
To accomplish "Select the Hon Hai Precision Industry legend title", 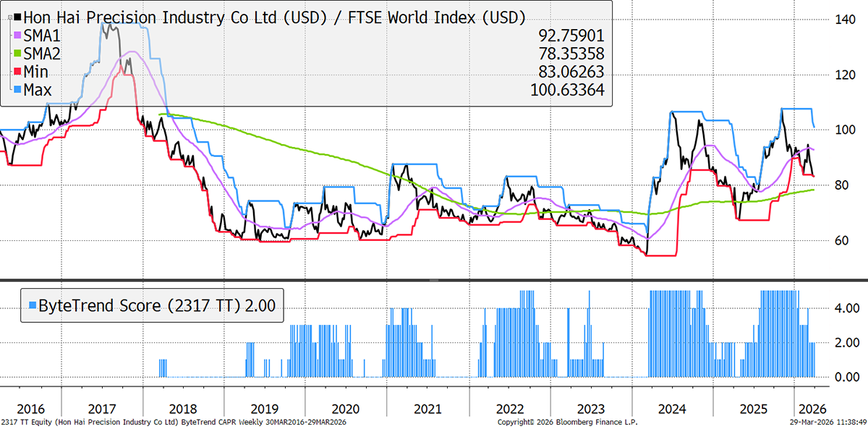I will pos(275,17).
